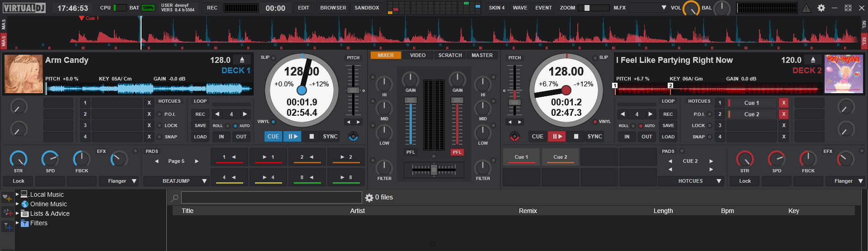Nudge Deck 2 pitch bend right
Image resolution: width=868 pixels, height=251 pixels.
pos(520,122)
